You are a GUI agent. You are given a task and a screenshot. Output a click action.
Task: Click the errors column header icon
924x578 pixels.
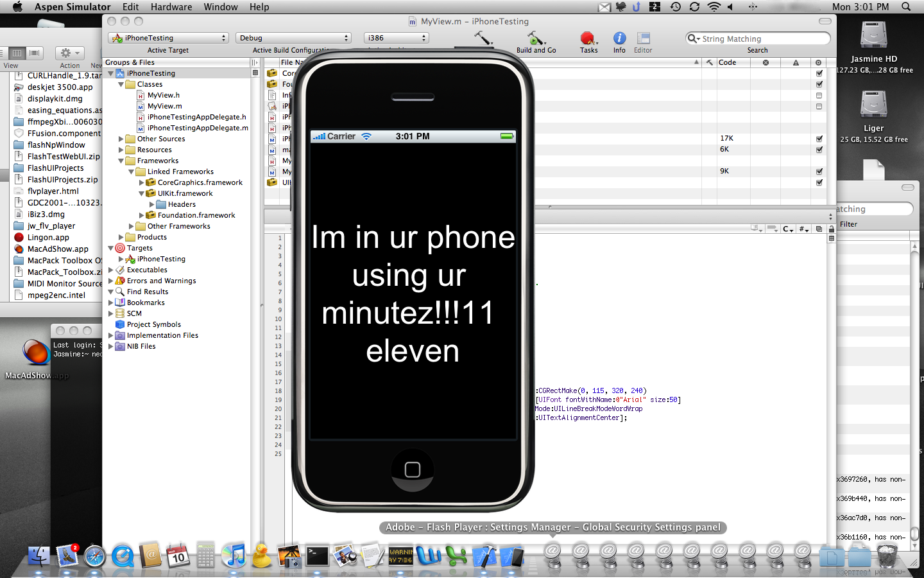coord(766,62)
